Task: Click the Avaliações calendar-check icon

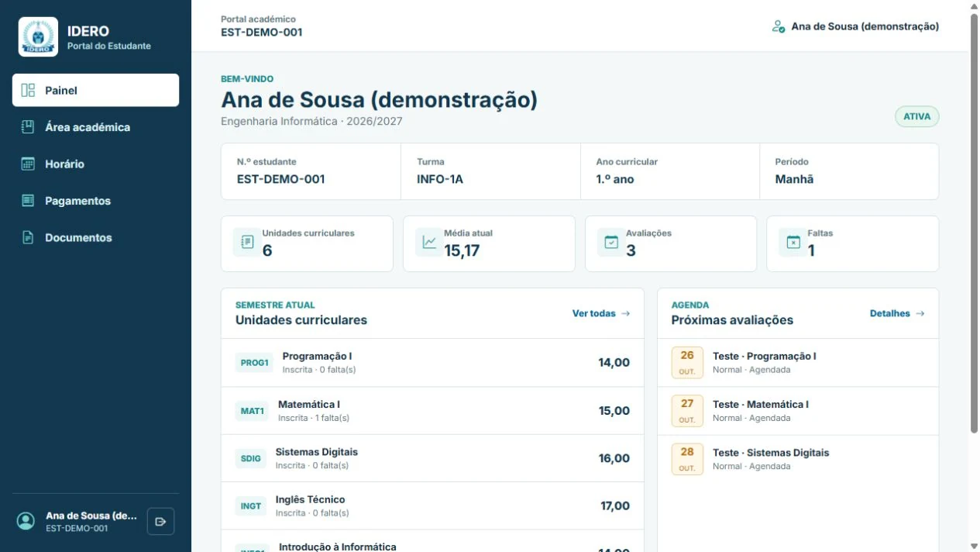Action: pyautogui.click(x=611, y=242)
